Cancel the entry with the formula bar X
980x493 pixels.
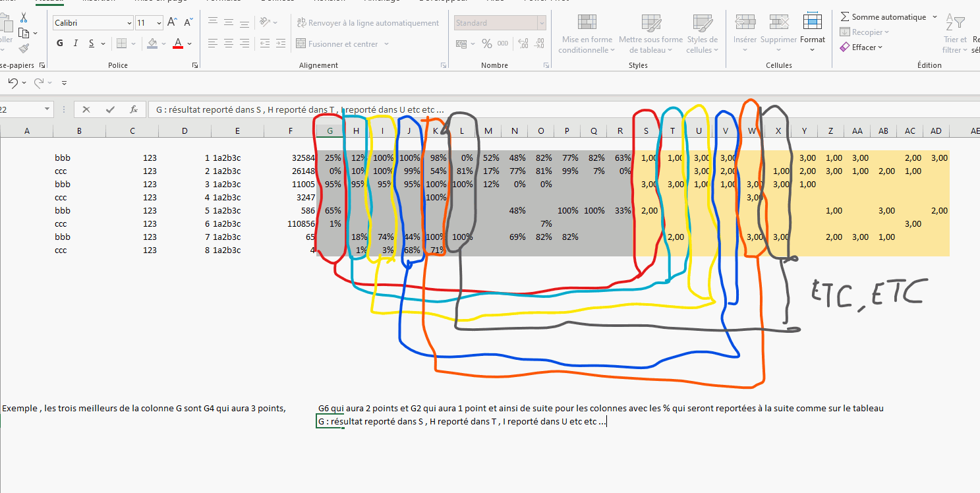coord(86,109)
